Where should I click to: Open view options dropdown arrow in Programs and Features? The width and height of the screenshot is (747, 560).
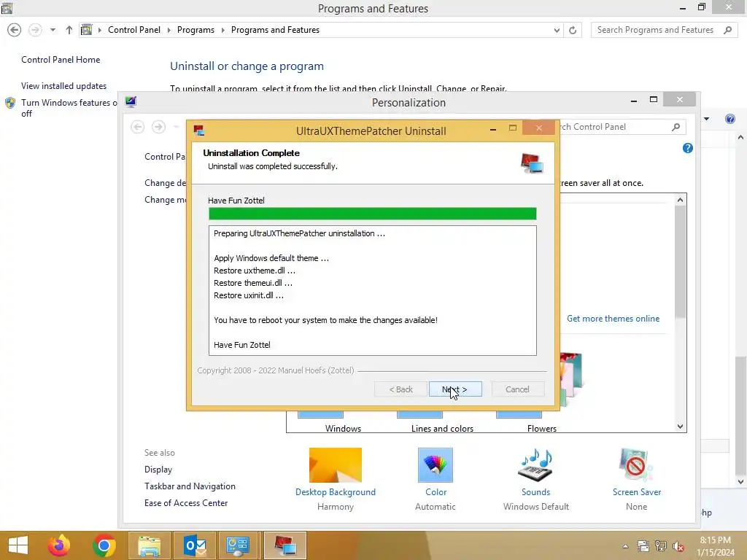pyautogui.click(x=706, y=119)
